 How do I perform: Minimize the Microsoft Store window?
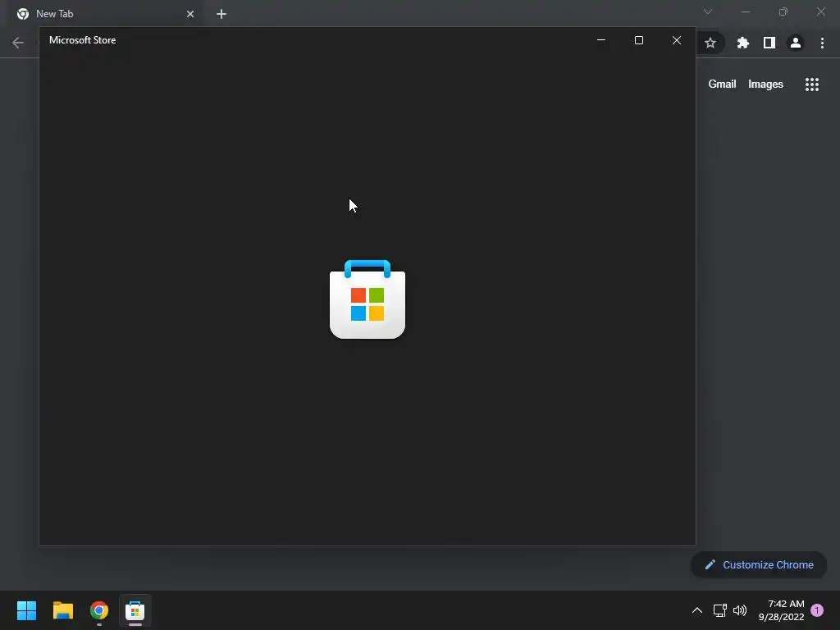[x=601, y=40]
